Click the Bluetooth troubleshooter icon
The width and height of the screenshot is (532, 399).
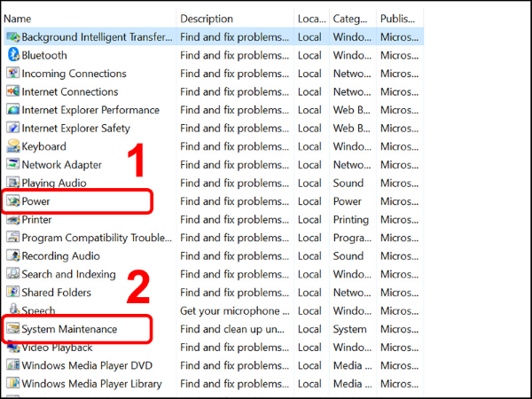click(12, 55)
